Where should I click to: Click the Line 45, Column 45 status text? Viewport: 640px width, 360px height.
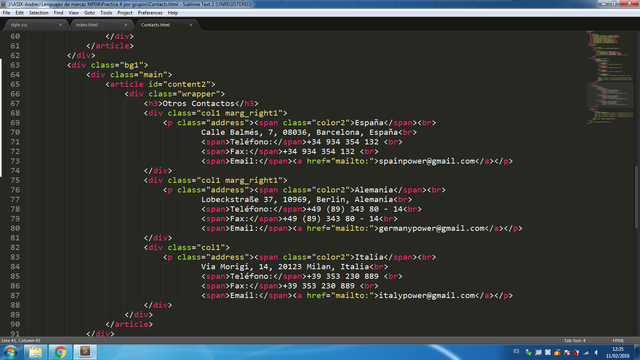point(21,340)
